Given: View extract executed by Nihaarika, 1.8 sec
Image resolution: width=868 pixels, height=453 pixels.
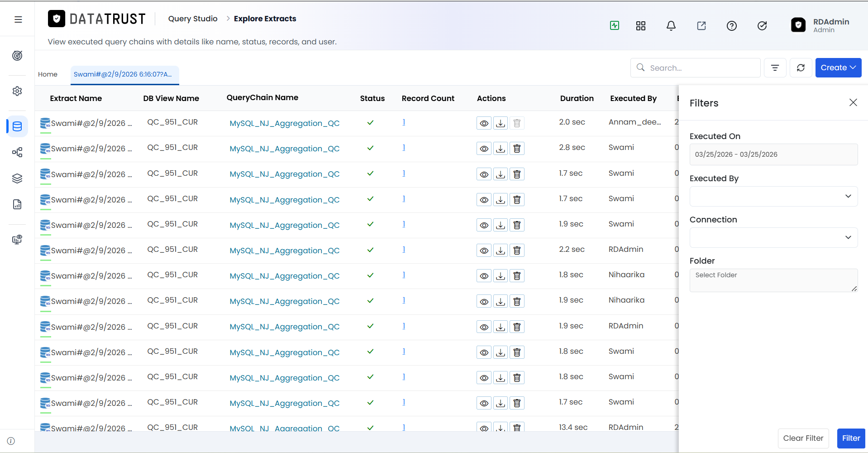Looking at the screenshot, I should point(484,276).
